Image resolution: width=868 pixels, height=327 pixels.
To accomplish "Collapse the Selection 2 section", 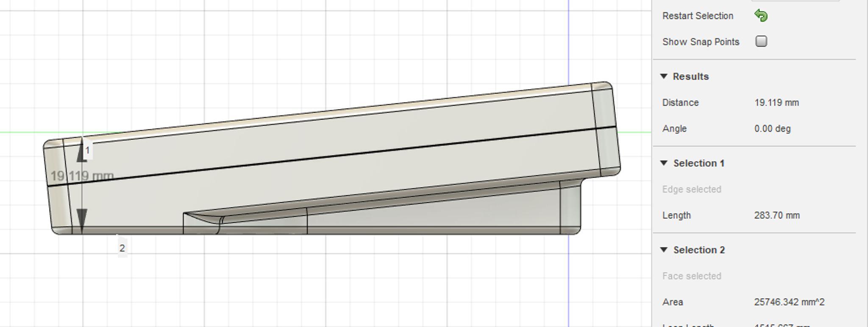I will coord(664,250).
